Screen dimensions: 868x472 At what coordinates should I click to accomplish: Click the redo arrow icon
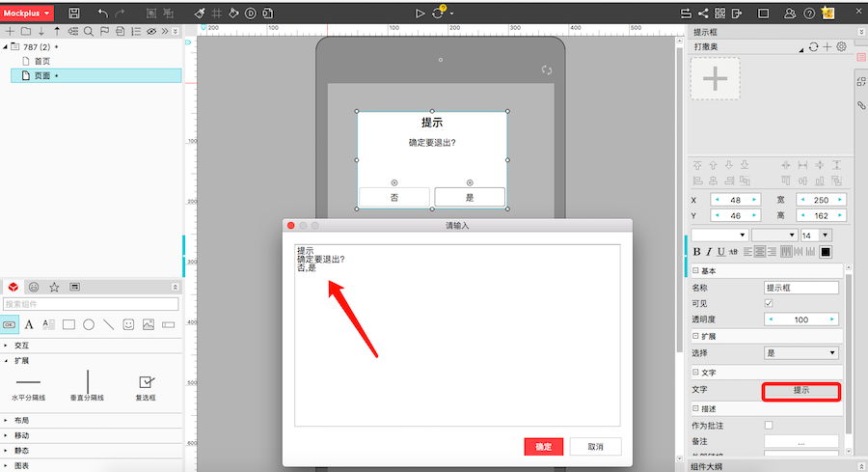[120, 14]
